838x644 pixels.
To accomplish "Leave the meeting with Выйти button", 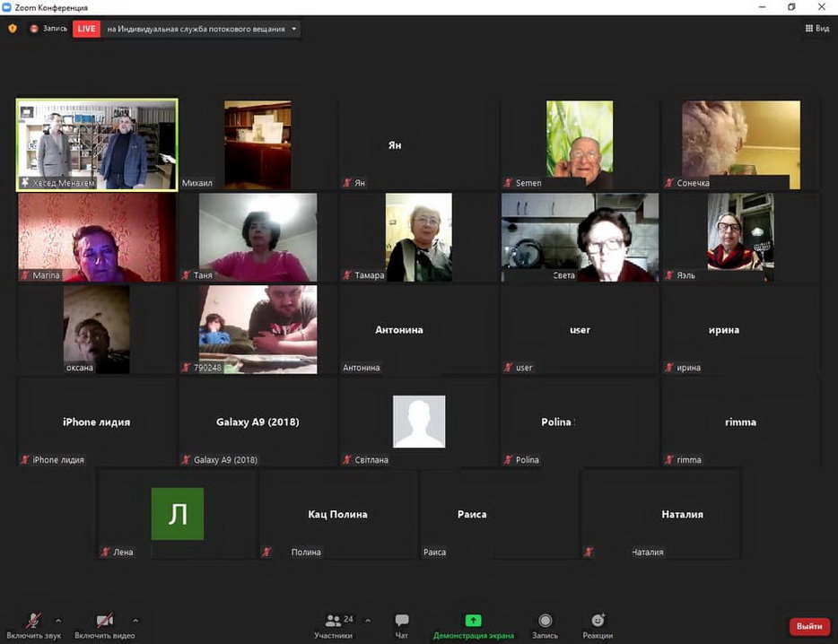I will (809, 626).
